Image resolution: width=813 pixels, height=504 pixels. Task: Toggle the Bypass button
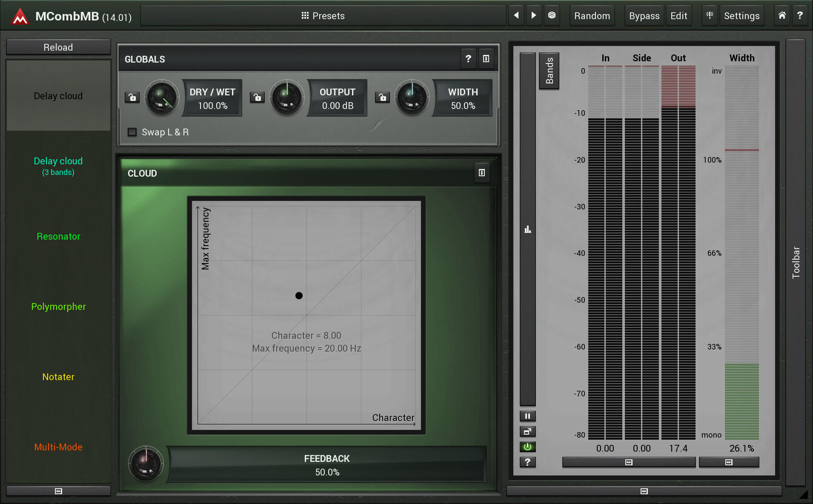pyautogui.click(x=644, y=16)
